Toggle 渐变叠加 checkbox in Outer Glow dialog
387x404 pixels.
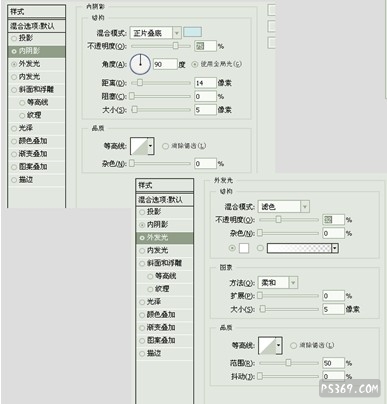[x=142, y=328]
